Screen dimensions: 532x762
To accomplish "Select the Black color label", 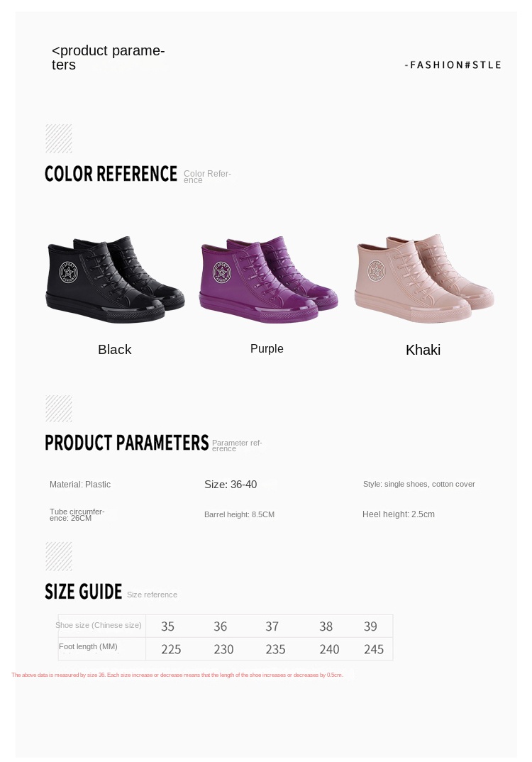I will (x=115, y=349).
